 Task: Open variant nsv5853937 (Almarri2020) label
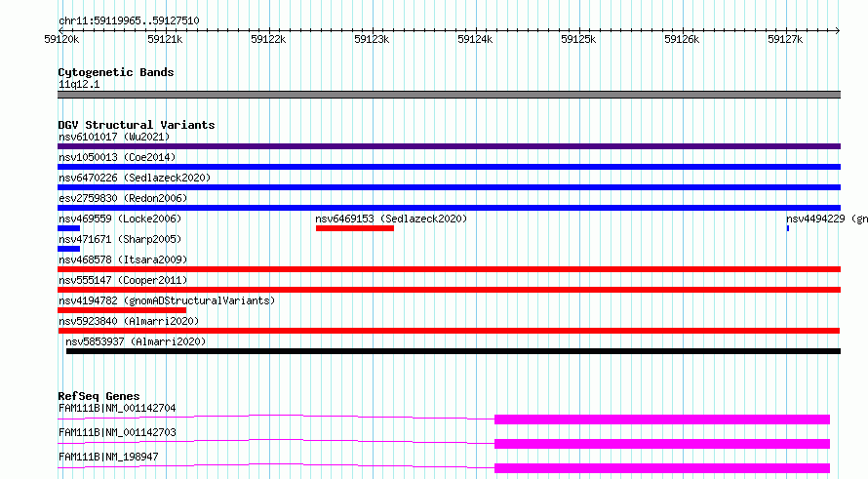pyautogui.click(x=136, y=341)
